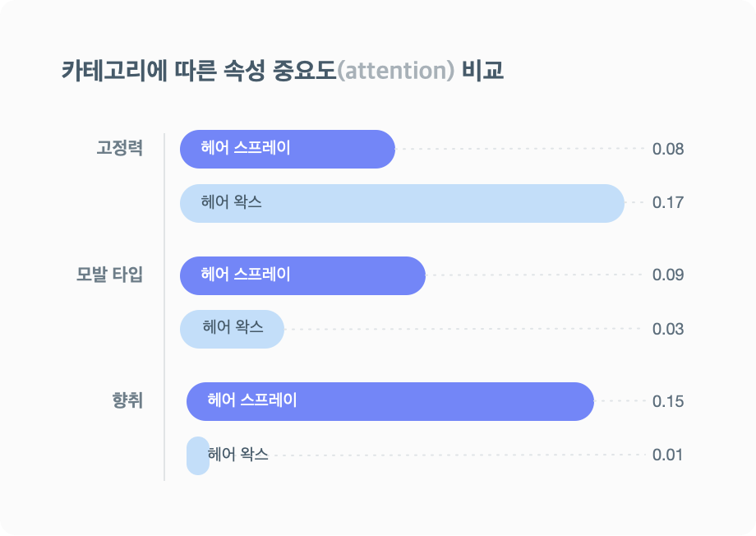Viewport: 756px width, 536px height.
Task: Select the 모발 타입 attribute label
Action: (109, 274)
